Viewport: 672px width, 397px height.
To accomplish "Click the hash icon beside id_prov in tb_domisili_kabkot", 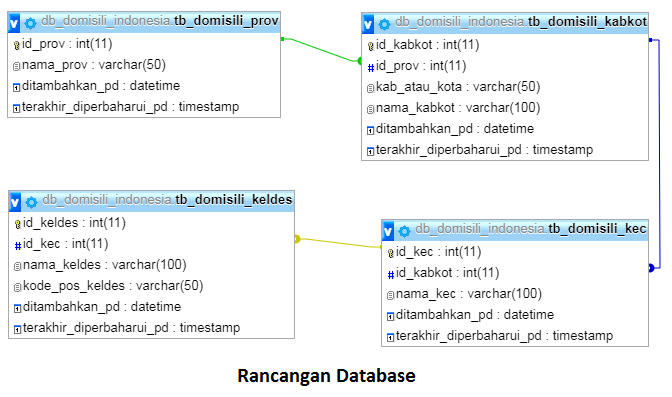I will (371, 67).
